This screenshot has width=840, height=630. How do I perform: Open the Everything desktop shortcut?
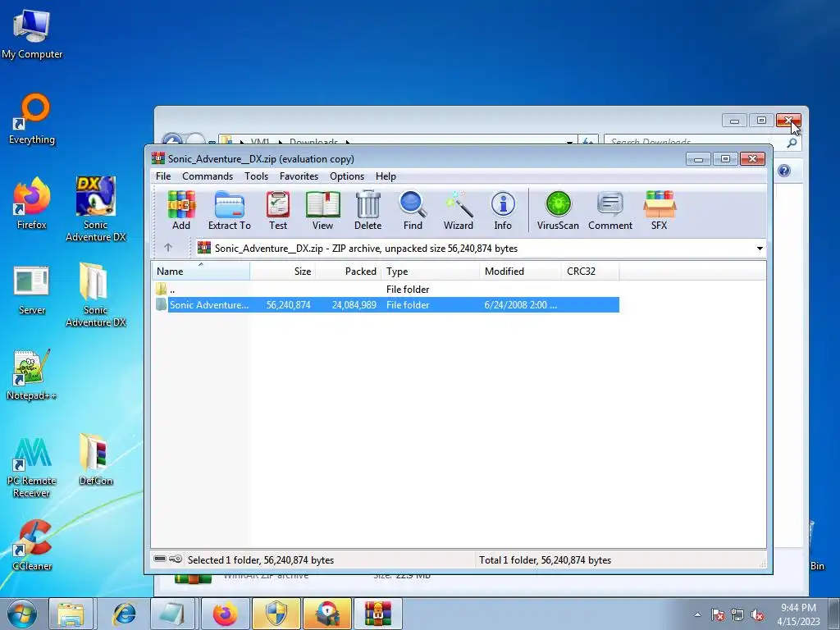pyautogui.click(x=32, y=118)
